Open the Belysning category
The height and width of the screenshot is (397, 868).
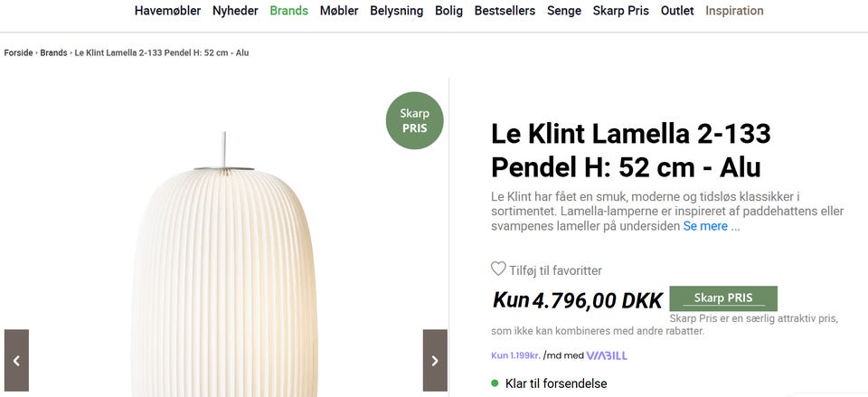[397, 11]
